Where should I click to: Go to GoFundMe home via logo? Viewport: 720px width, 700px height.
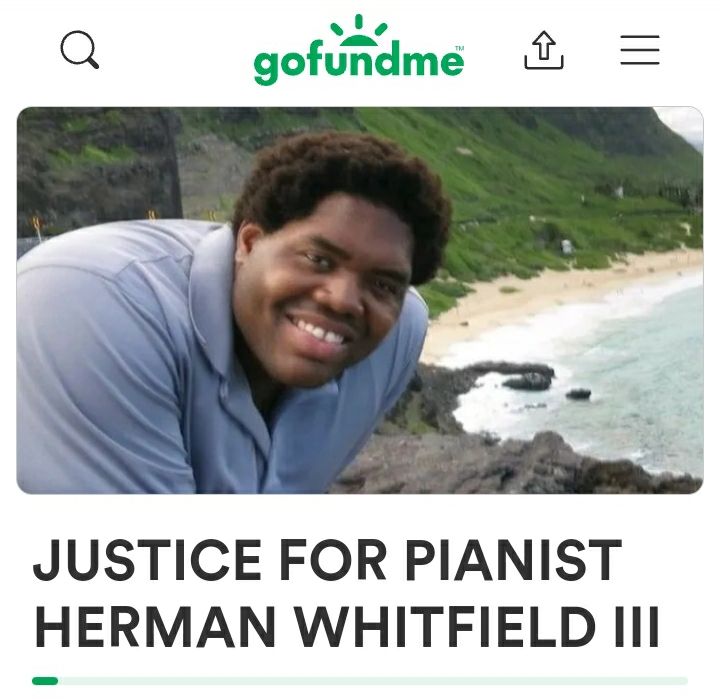[359, 50]
